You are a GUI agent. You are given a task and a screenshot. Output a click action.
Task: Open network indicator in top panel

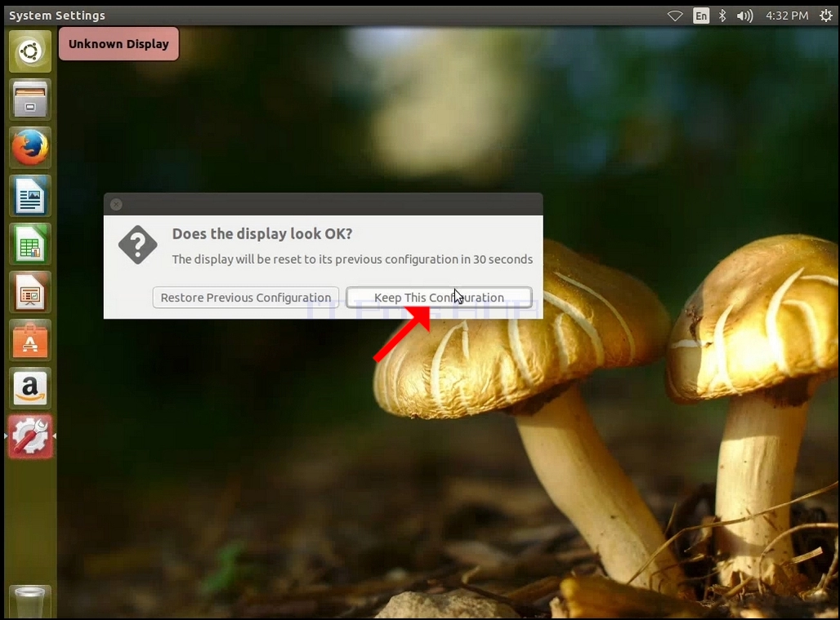click(x=675, y=16)
